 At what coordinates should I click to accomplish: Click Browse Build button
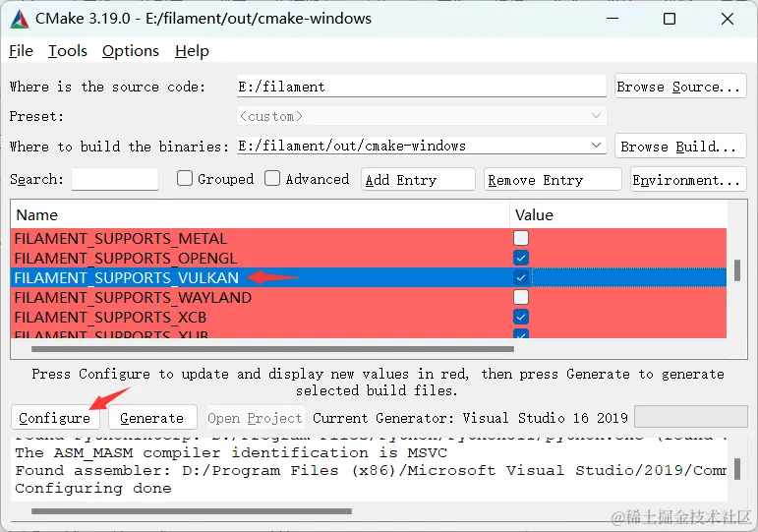coord(680,147)
